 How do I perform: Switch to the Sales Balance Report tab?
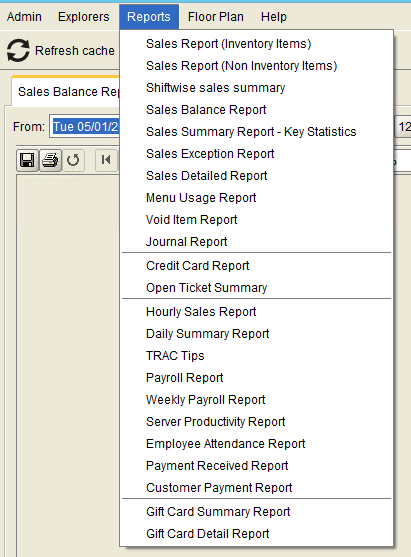tap(66, 92)
